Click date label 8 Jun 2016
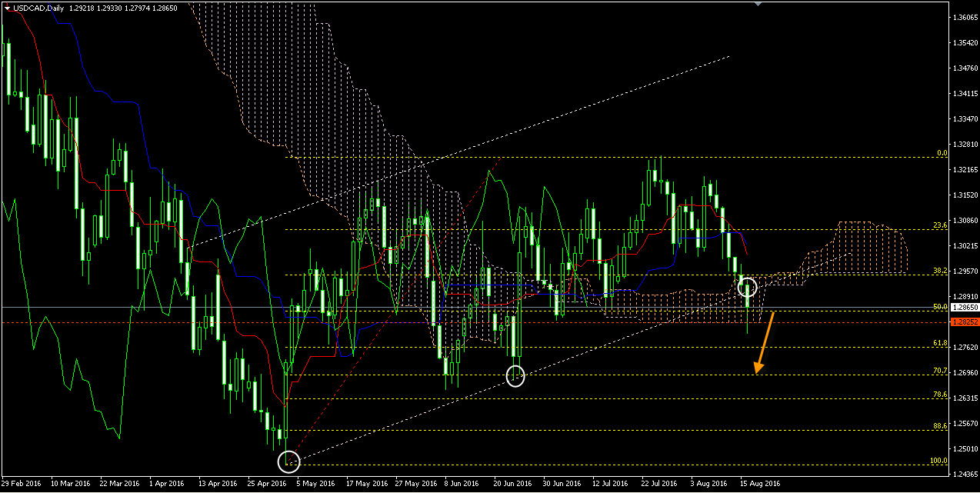 [462, 484]
